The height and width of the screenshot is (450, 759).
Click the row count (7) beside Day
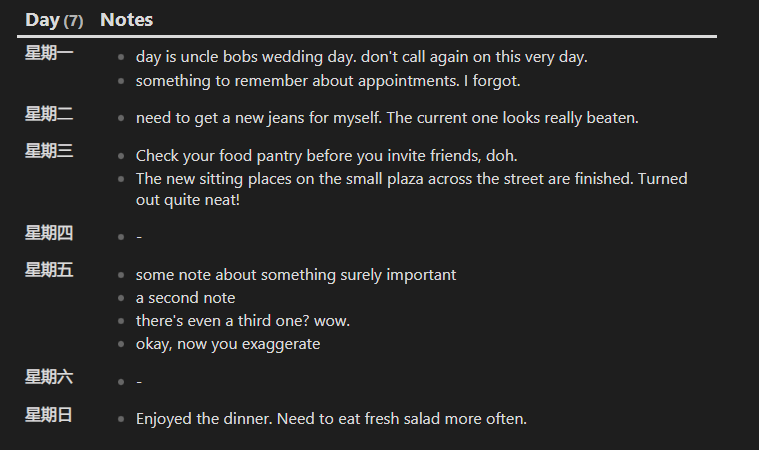click(x=73, y=21)
